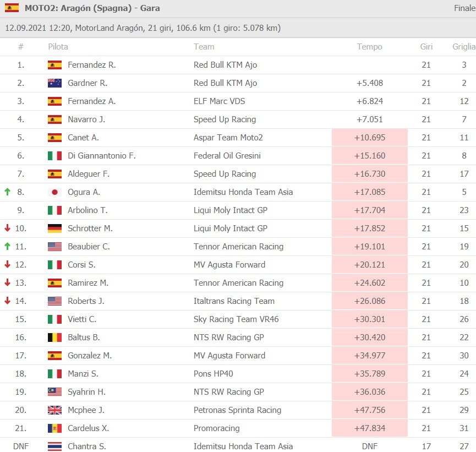
Task: Open the Di Giannantonio F. rider entry
Action: [101, 156]
